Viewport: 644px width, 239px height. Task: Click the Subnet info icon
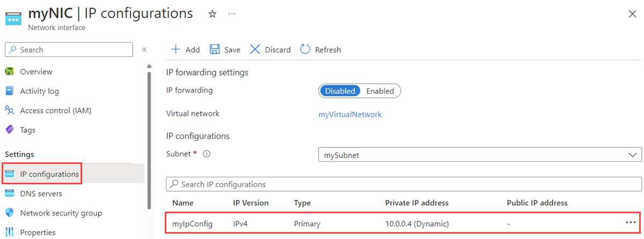[x=207, y=154]
